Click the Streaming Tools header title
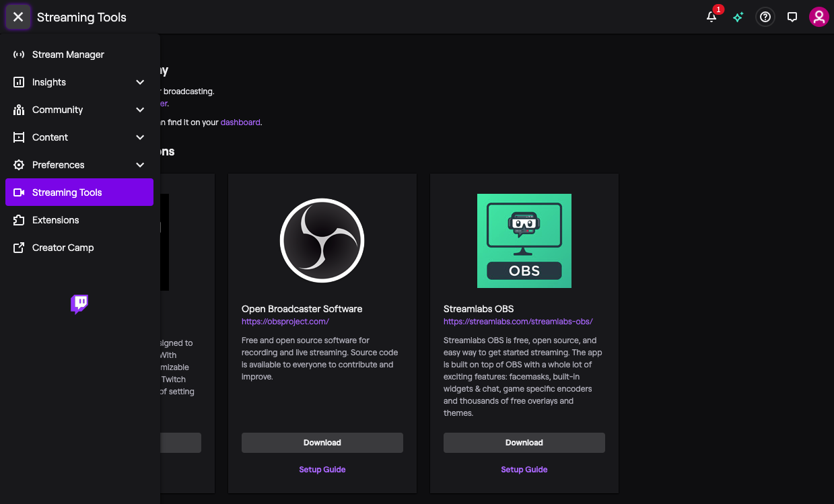This screenshot has width=834, height=504. point(81,17)
